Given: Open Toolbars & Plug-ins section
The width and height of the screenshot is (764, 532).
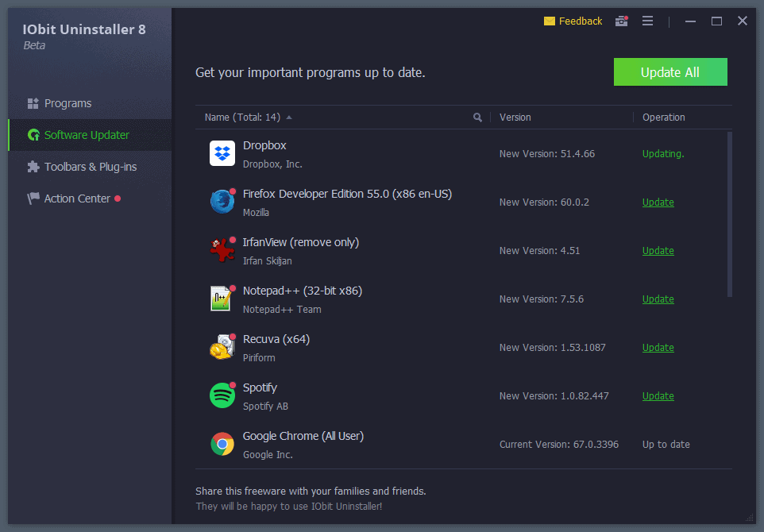Looking at the screenshot, I should tap(91, 167).
